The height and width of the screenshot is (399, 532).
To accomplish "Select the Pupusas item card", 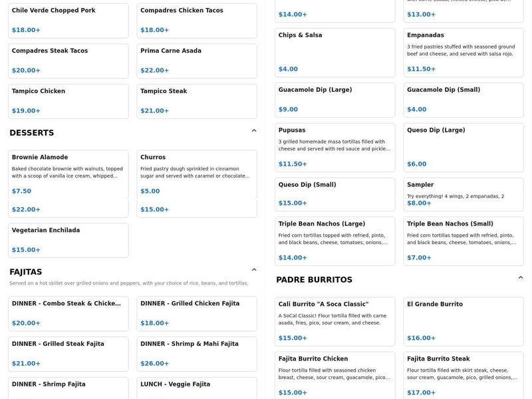I will pos(334,146).
